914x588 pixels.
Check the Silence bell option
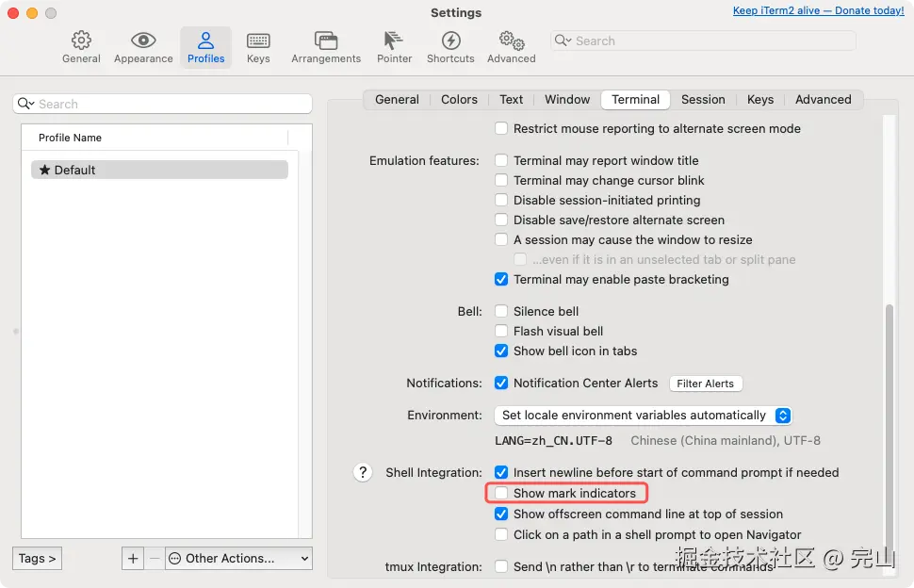pos(500,311)
